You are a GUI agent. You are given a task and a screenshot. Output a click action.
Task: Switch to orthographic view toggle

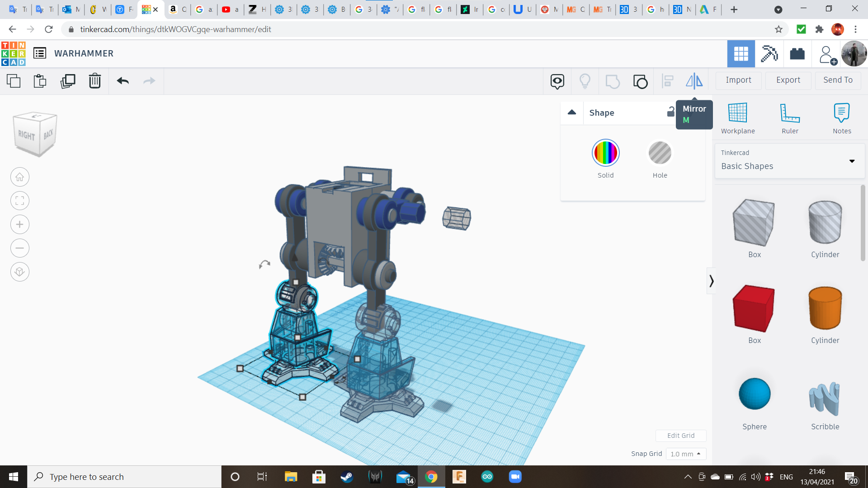20,272
